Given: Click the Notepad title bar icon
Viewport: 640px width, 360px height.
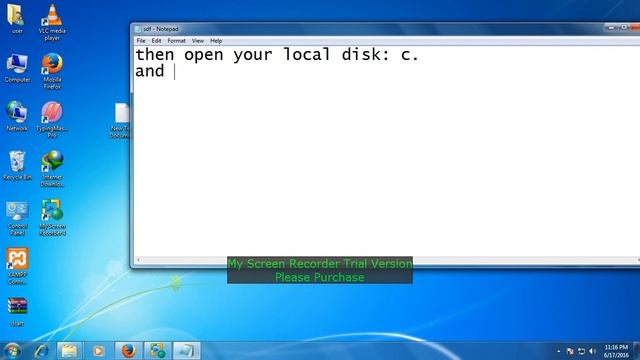Looking at the screenshot, I should (x=138, y=29).
